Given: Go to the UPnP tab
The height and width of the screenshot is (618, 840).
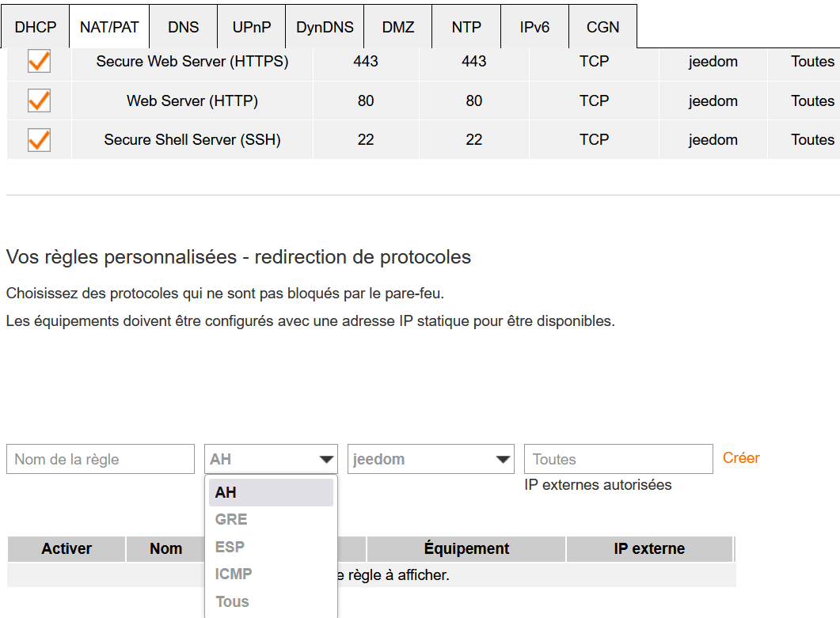Looking at the screenshot, I should coord(252,27).
